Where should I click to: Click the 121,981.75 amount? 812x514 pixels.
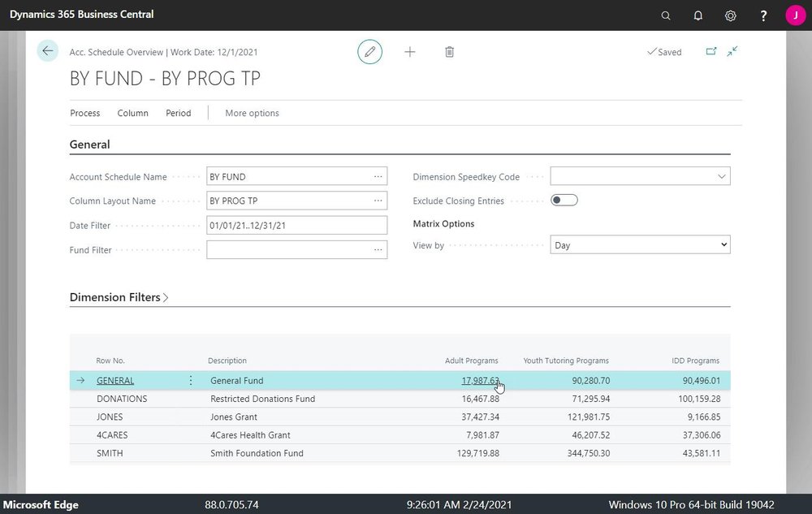tap(589, 417)
